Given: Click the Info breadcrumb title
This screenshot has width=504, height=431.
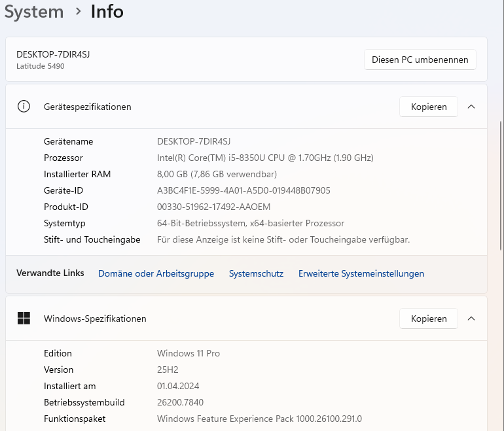Looking at the screenshot, I should pos(107,12).
